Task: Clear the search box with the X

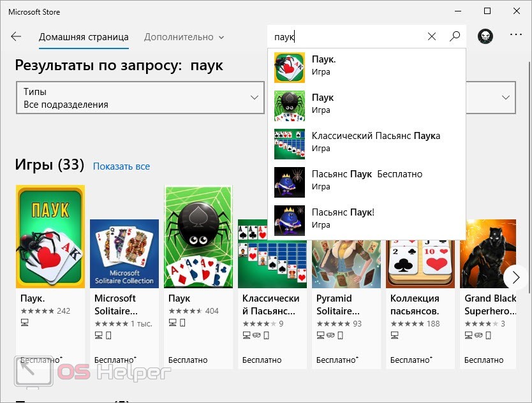Action: [432, 36]
